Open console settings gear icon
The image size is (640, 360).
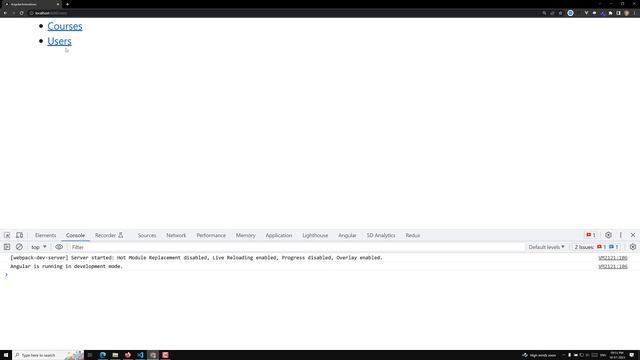click(633, 247)
